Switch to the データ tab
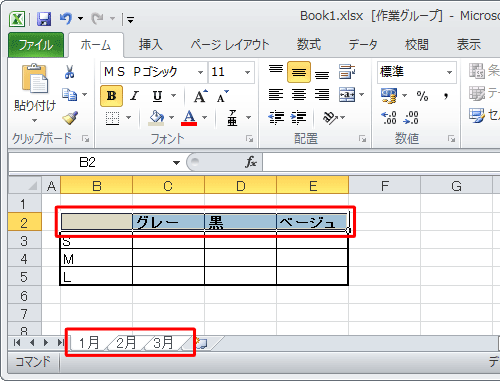This screenshot has width=500, height=381. [363, 45]
